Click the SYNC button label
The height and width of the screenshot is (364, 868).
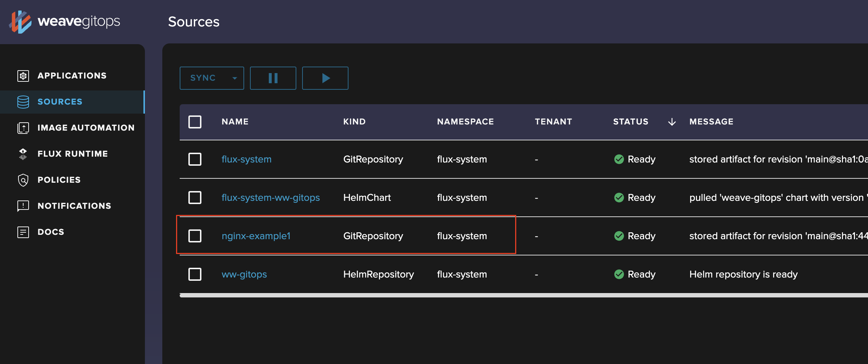pos(203,78)
